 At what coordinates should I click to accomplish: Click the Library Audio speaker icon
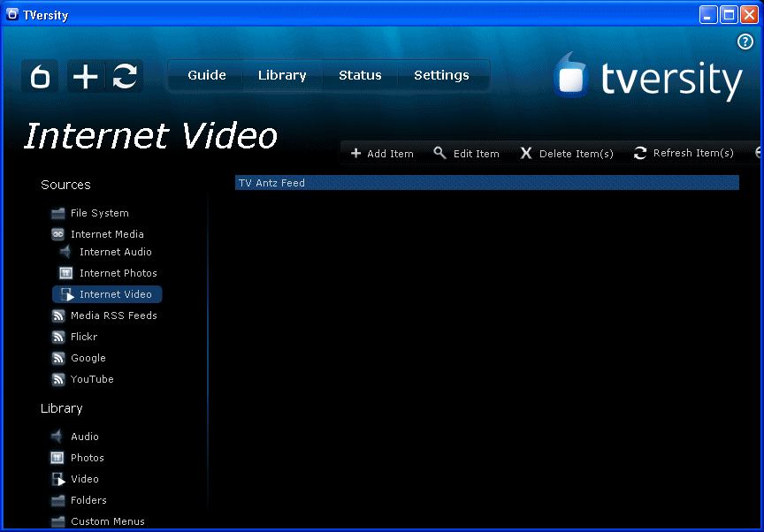coord(57,436)
